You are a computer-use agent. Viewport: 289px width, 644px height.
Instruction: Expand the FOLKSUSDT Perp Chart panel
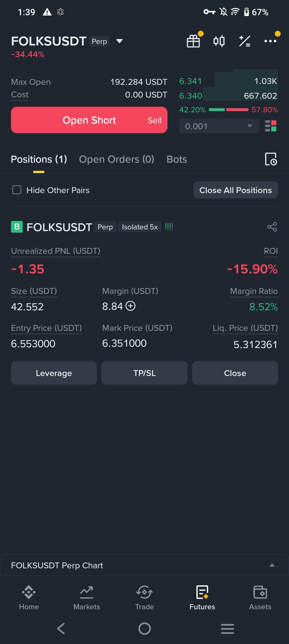pos(144,565)
